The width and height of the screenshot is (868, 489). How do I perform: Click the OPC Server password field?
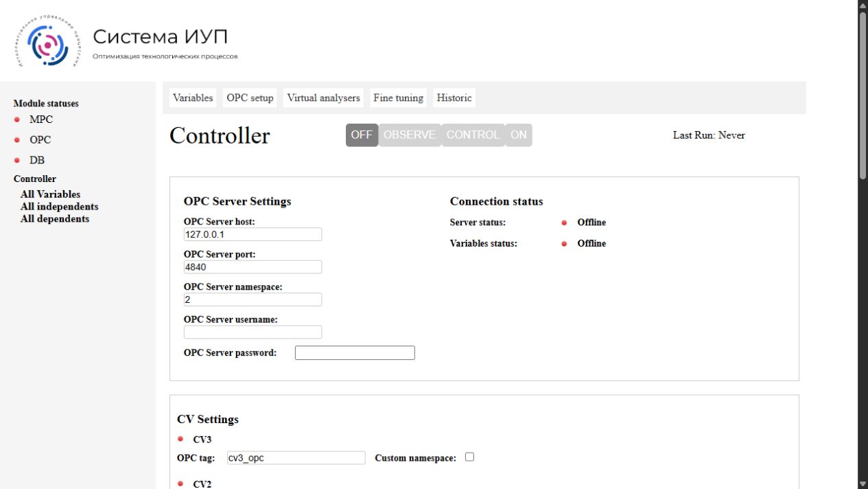coord(355,353)
